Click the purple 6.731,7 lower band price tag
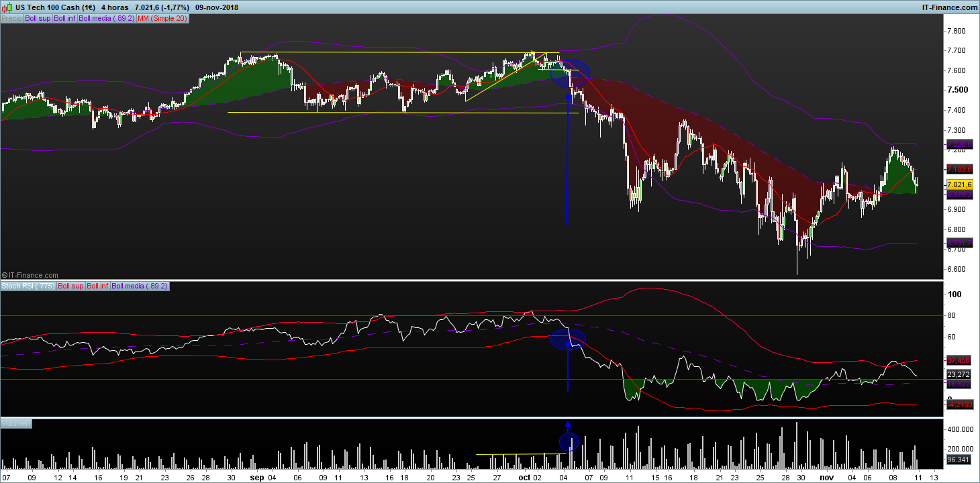This screenshot has width=980, height=483. tap(959, 243)
